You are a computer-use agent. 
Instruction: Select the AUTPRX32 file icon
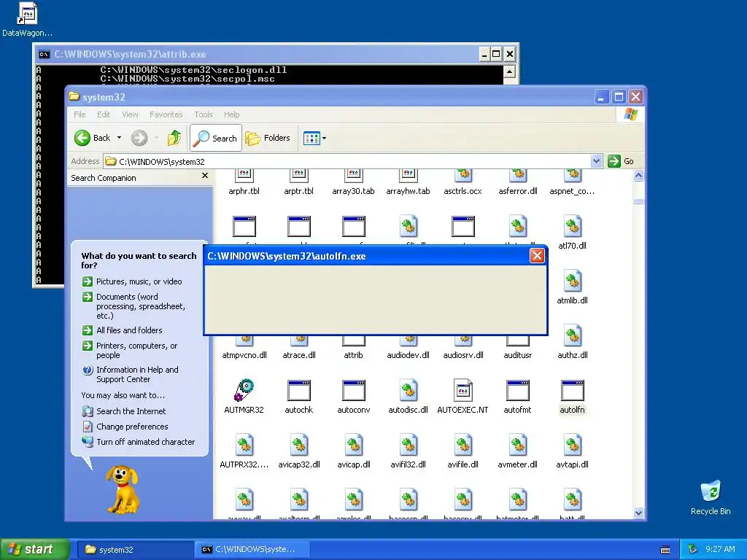pyautogui.click(x=244, y=446)
